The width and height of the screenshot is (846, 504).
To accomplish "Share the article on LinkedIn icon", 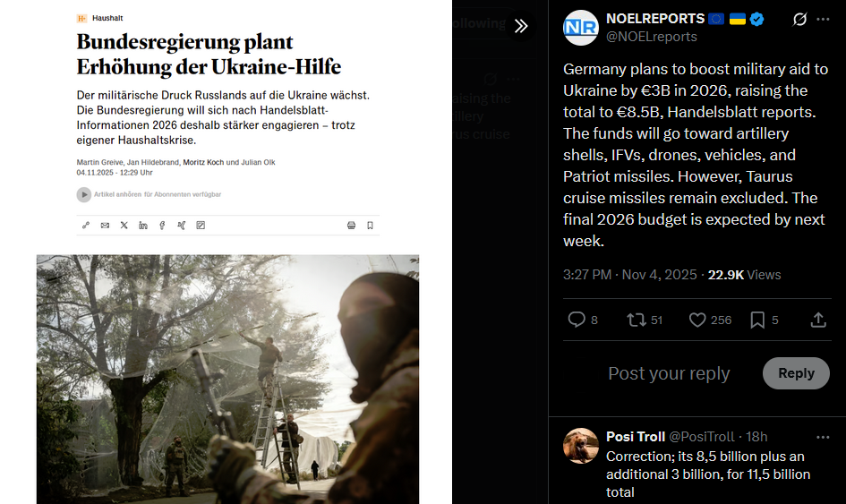I will point(143,225).
